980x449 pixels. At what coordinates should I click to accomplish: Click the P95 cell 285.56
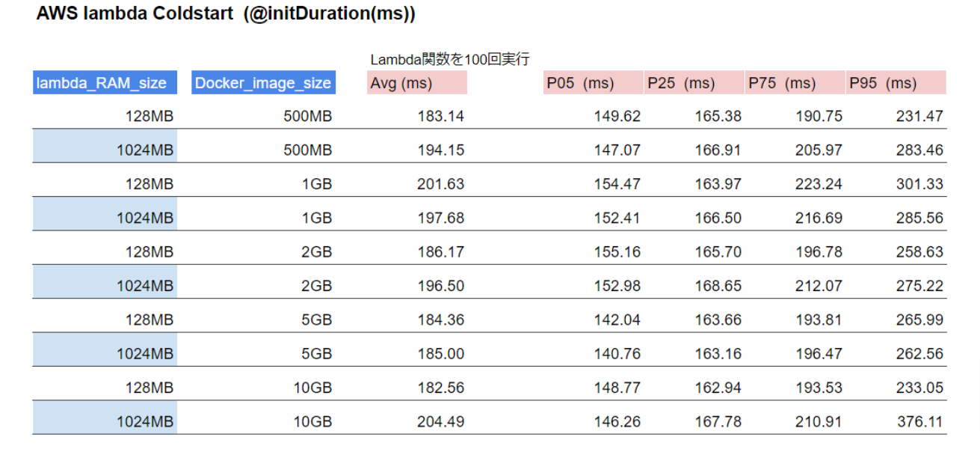(919, 218)
